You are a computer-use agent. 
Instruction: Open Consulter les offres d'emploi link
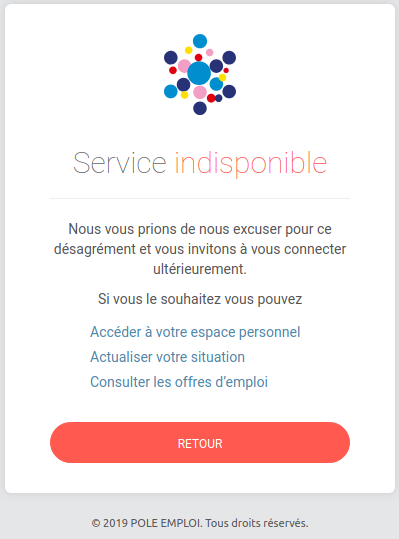179,382
